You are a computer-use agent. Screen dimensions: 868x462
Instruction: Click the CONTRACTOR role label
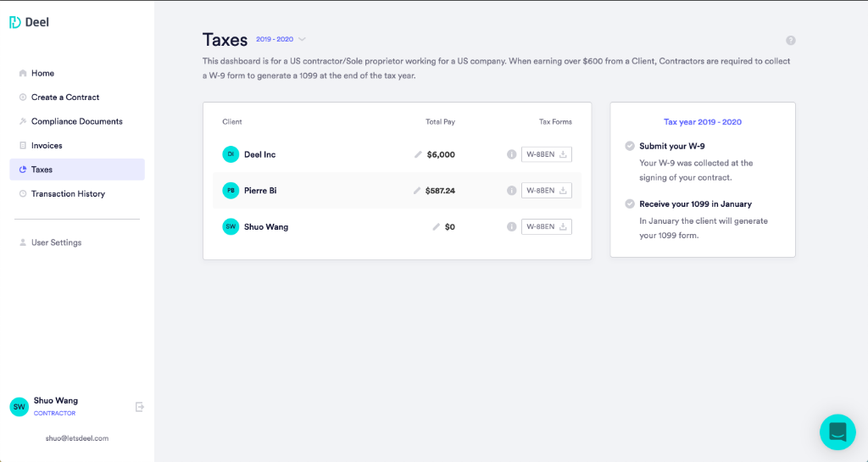point(54,414)
